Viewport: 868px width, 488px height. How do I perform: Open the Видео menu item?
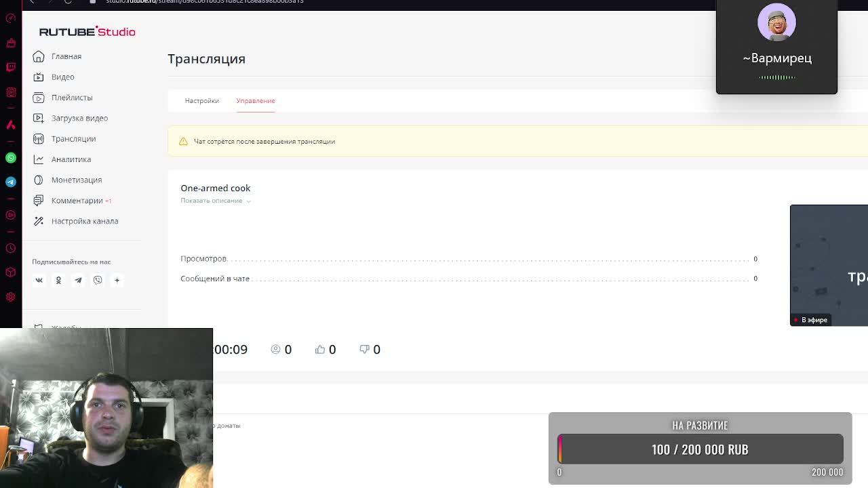[63, 77]
